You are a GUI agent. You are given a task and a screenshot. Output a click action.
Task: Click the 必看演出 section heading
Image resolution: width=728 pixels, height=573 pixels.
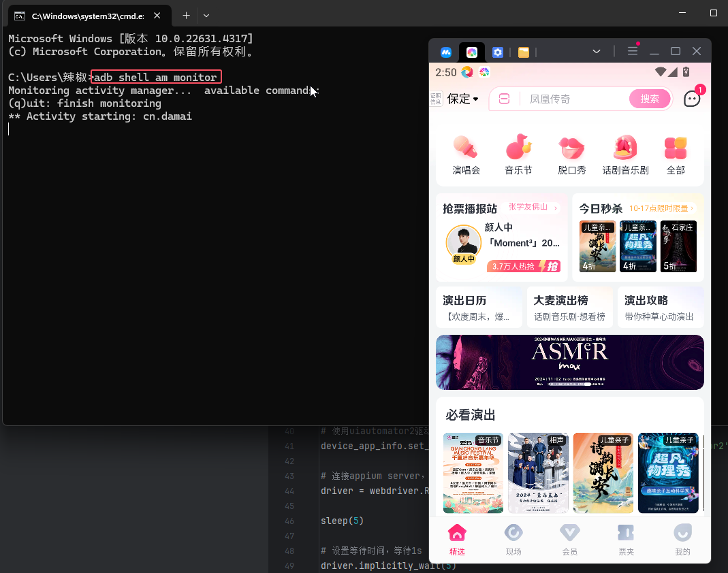click(x=471, y=415)
